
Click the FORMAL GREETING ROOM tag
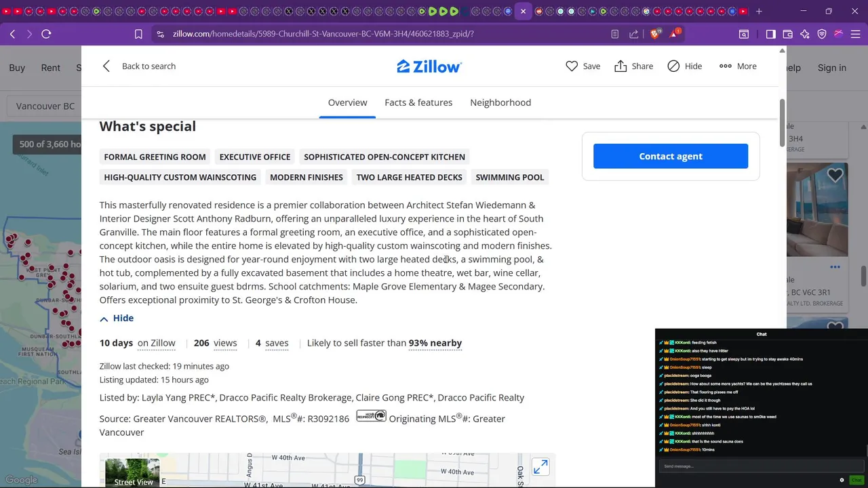click(155, 157)
